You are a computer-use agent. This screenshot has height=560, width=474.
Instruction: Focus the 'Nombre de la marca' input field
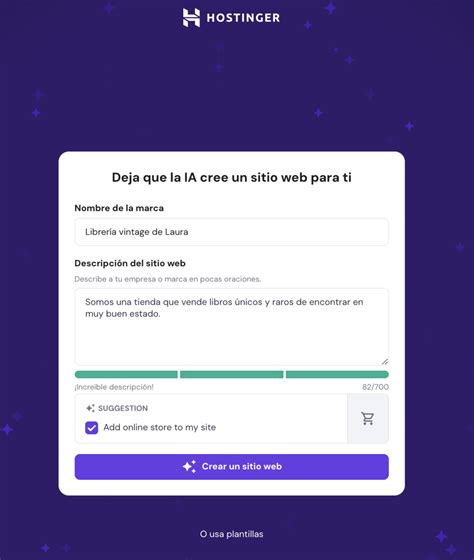(231, 232)
